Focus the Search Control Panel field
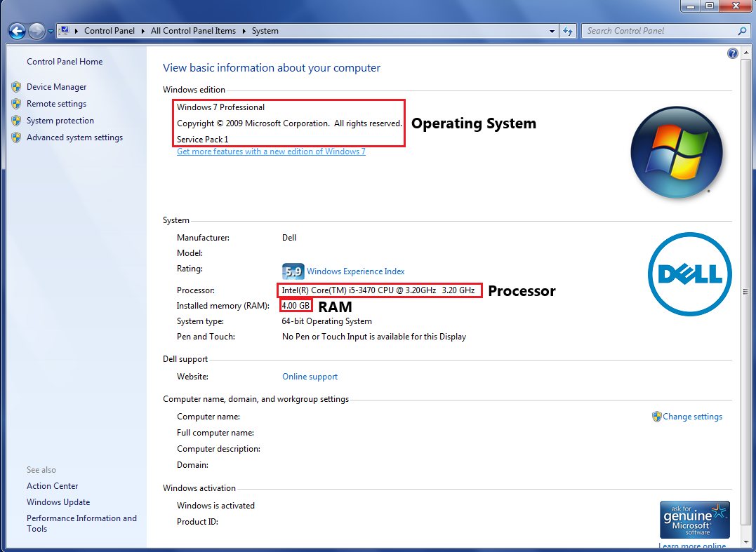This screenshot has height=552, width=756. tap(665, 31)
